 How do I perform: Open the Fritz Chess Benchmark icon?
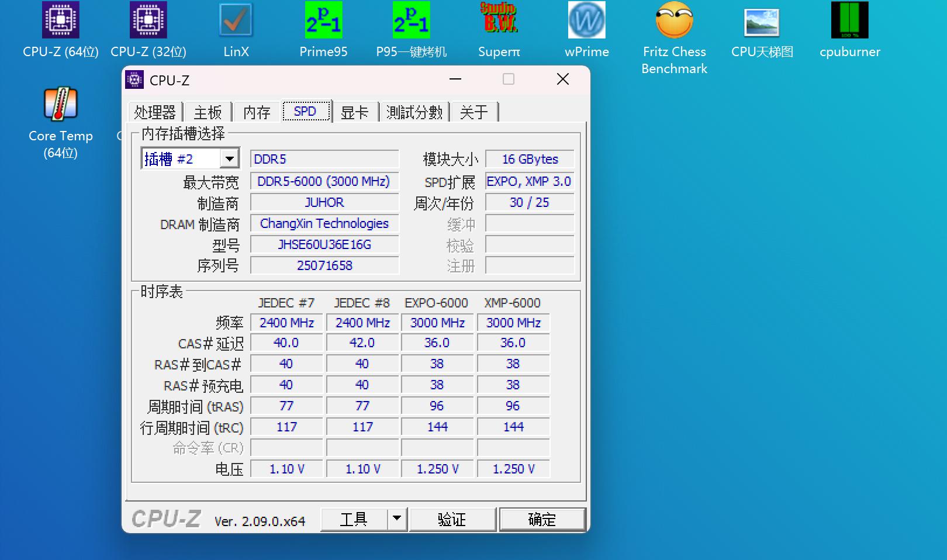pyautogui.click(x=675, y=39)
